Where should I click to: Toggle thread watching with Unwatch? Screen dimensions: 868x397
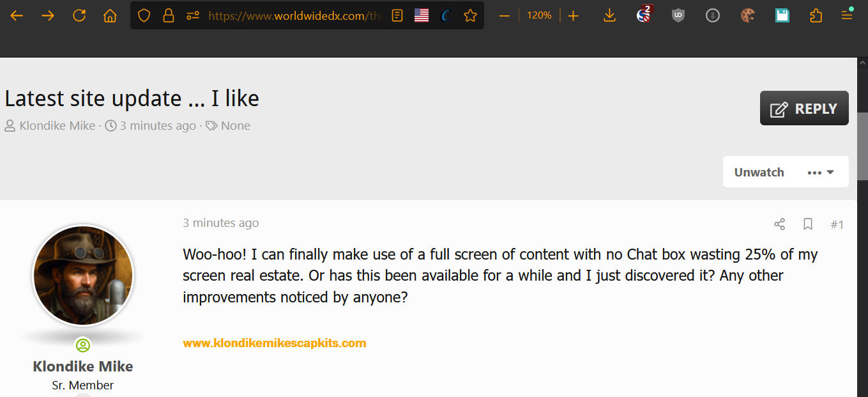tap(759, 172)
